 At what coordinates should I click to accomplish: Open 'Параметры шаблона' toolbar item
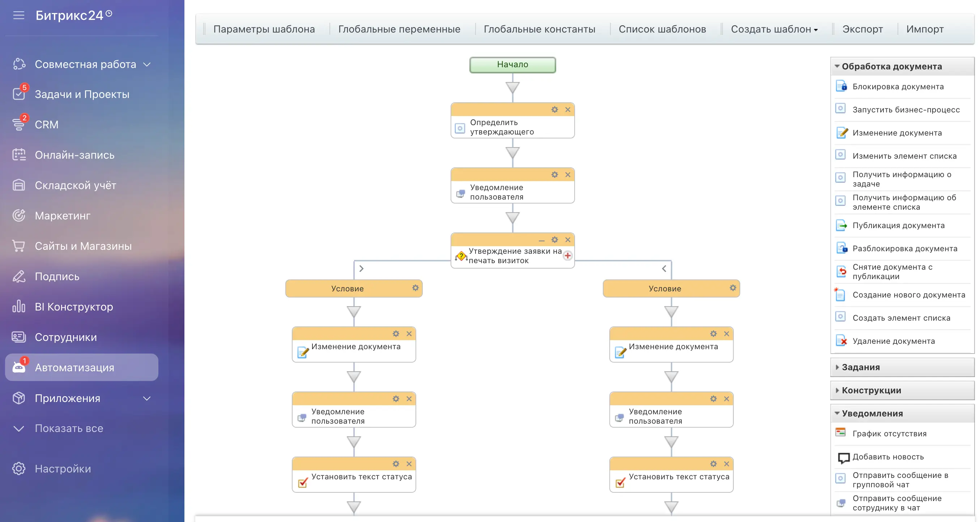point(264,29)
